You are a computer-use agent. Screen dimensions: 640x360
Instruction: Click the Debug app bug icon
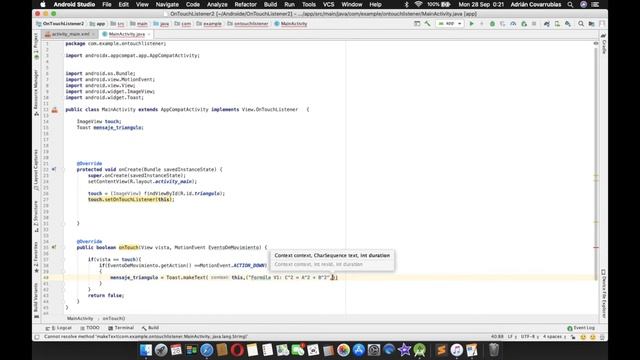pos(492,24)
